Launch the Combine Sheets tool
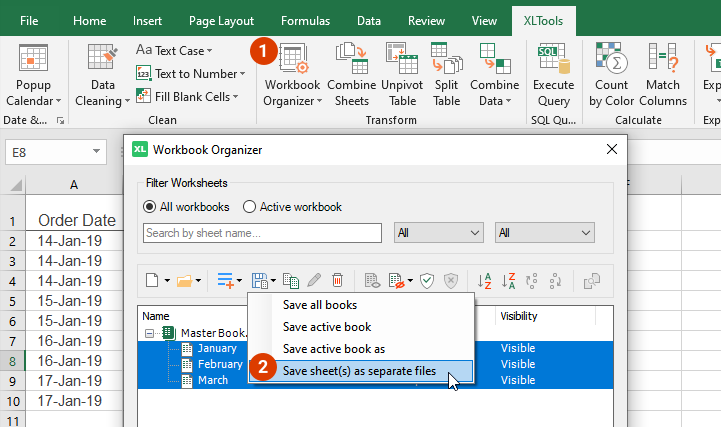Screen dimensions: 721x427 pyautogui.click(x=352, y=75)
